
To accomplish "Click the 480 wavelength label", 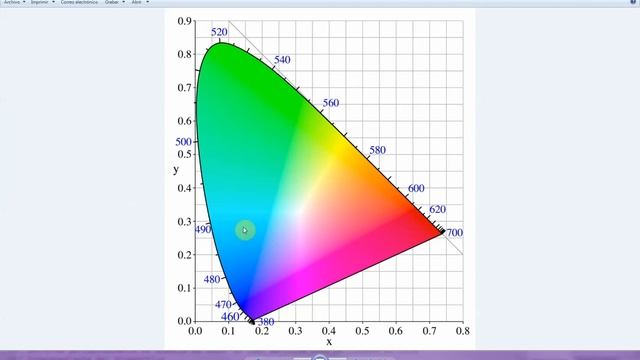I will click(x=212, y=280).
